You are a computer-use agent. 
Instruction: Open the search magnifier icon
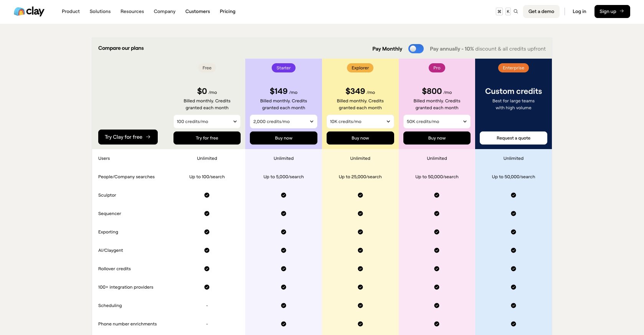[x=516, y=11]
